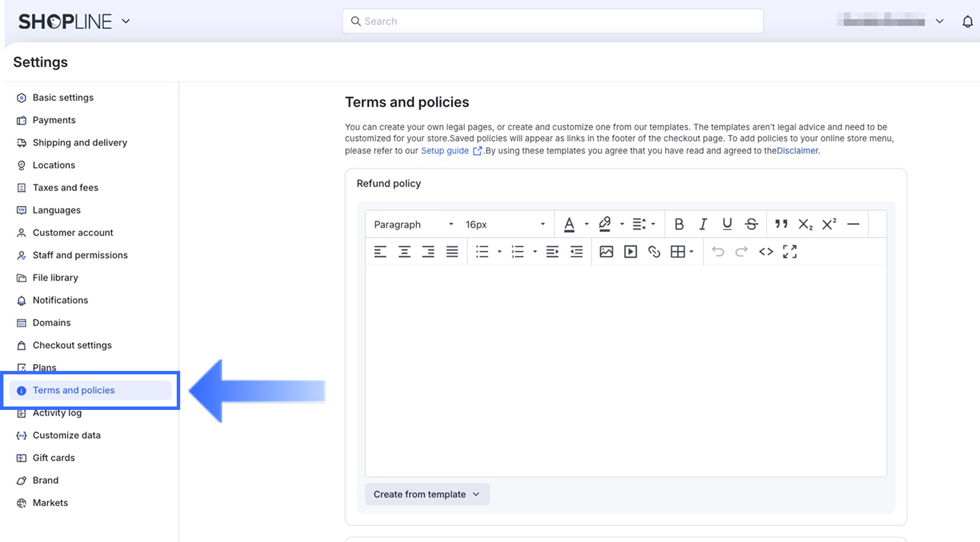
Task: Insert a video into the editor
Action: click(x=631, y=251)
